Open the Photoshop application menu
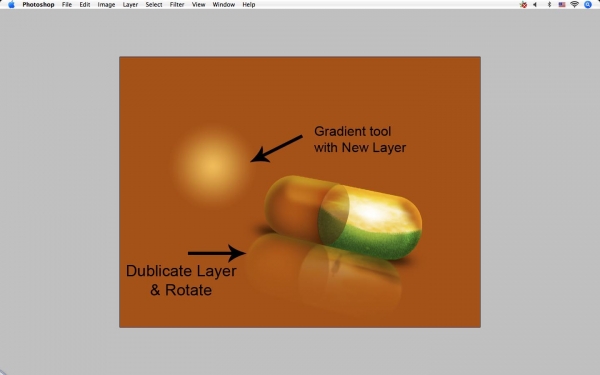Image resolution: width=600 pixels, height=375 pixels. (x=38, y=5)
